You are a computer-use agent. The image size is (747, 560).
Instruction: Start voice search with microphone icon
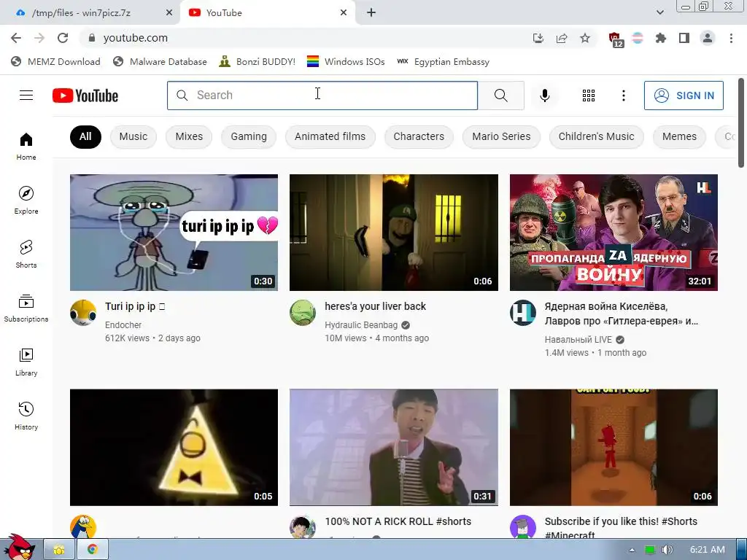[x=544, y=96]
